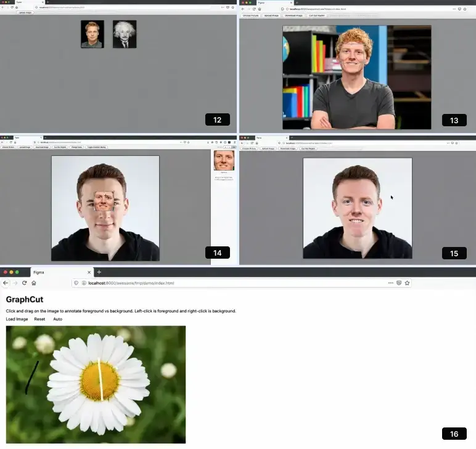Close the tab in the cursor-portrait window
476x449 pixels.
287,137
